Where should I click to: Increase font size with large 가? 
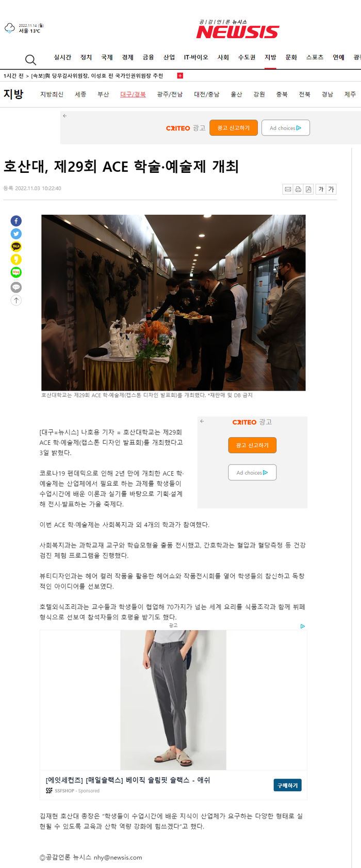(x=331, y=189)
